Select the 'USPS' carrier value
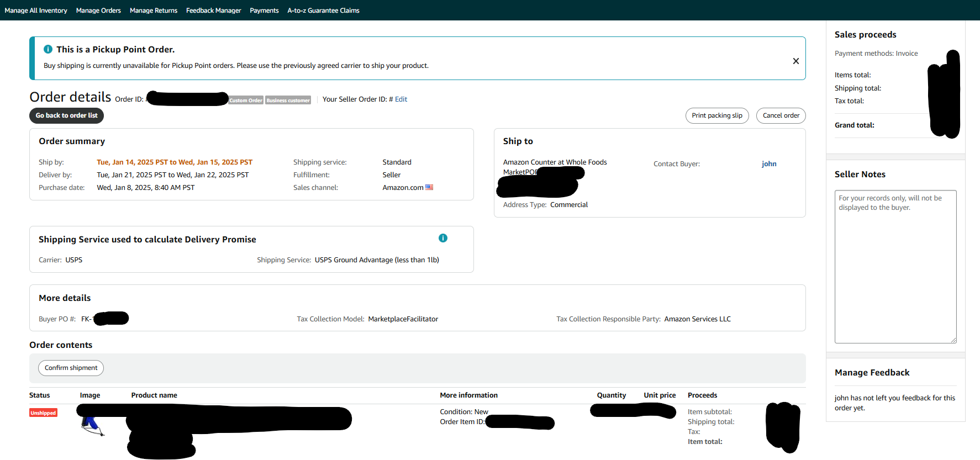Viewport: 980px width, 460px height. pyautogui.click(x=74, y=260)
